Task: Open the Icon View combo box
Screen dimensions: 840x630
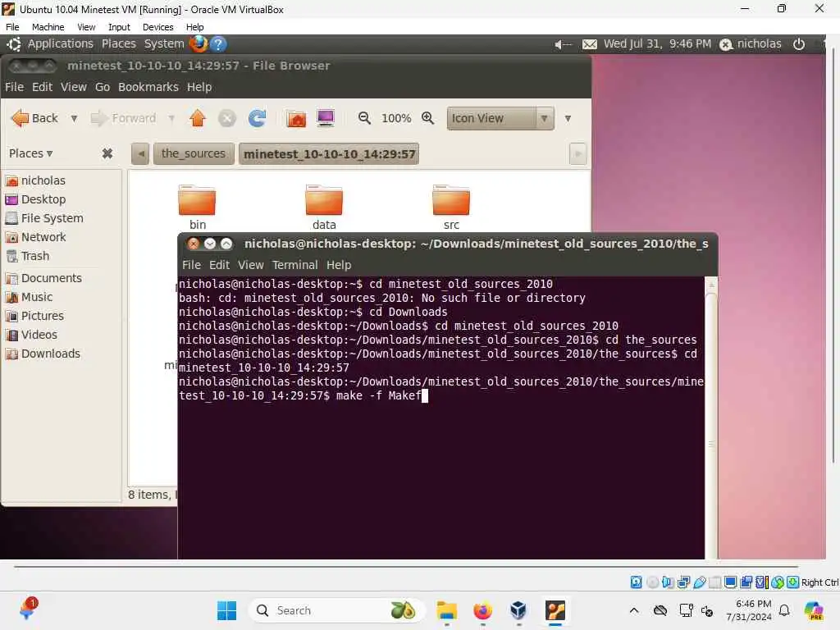Action: [x=500, y=118]
